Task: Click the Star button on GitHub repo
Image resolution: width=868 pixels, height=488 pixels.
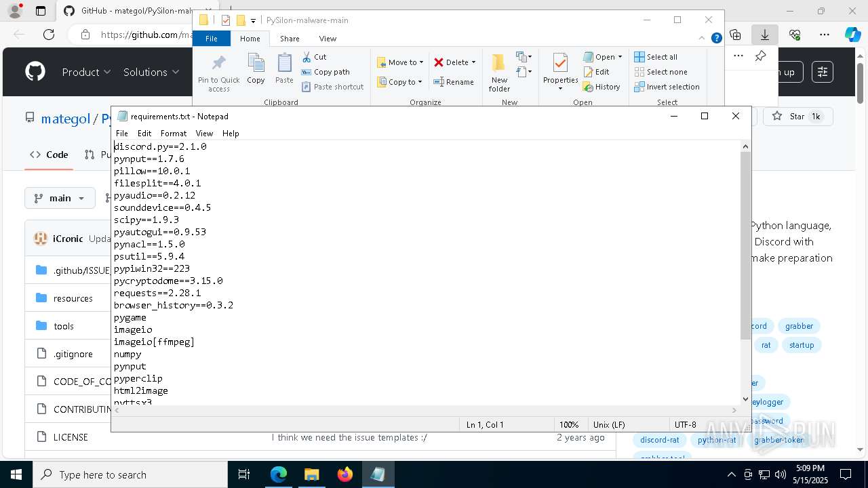Action: click(797, 117)
